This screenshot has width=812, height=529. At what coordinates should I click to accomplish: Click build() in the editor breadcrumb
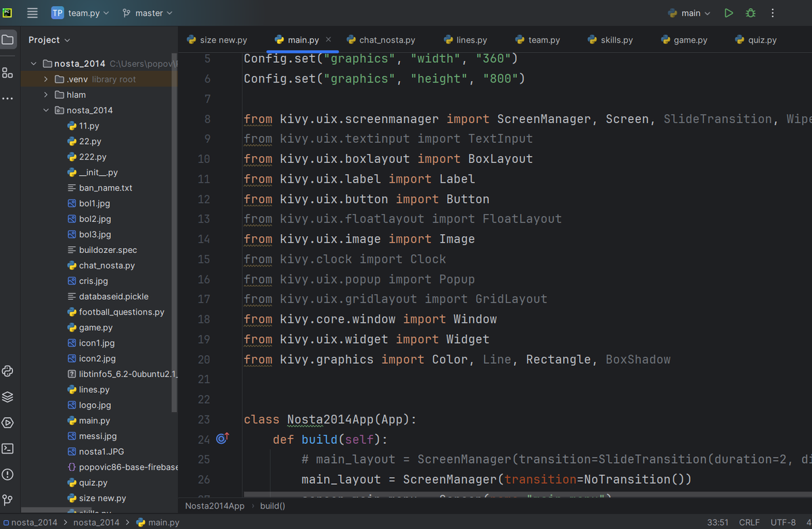273,506
